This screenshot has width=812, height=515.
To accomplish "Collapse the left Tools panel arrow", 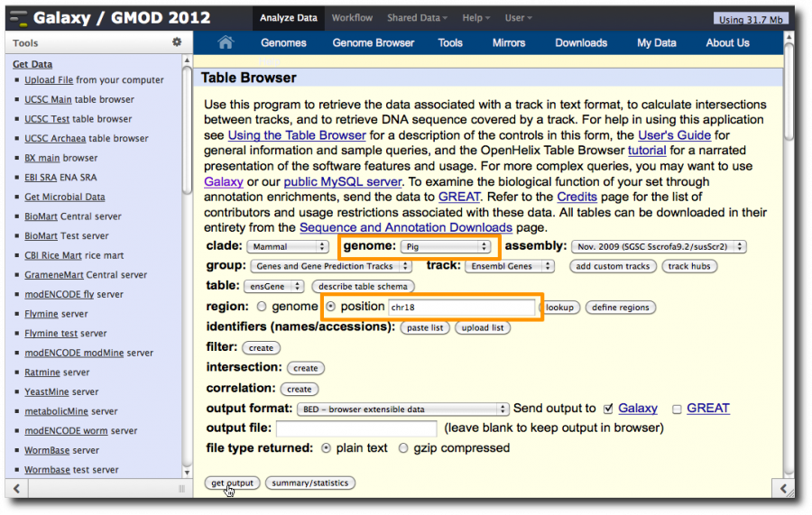I will coord(16,489).
